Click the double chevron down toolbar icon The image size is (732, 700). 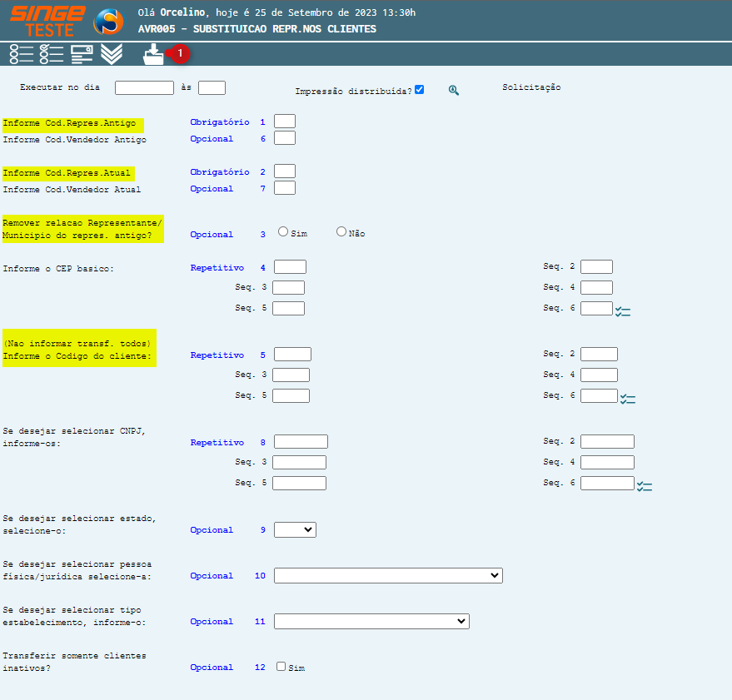coord(112,54)
